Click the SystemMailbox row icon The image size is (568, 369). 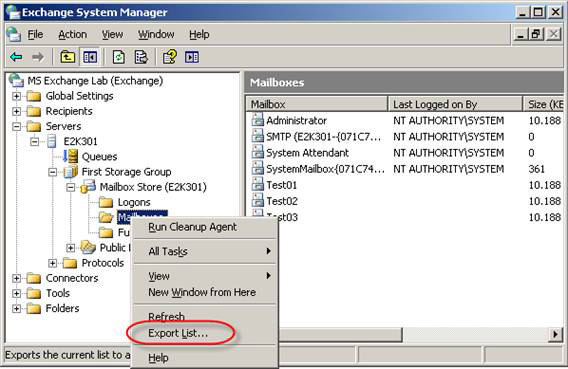click(x=258, y=168)
